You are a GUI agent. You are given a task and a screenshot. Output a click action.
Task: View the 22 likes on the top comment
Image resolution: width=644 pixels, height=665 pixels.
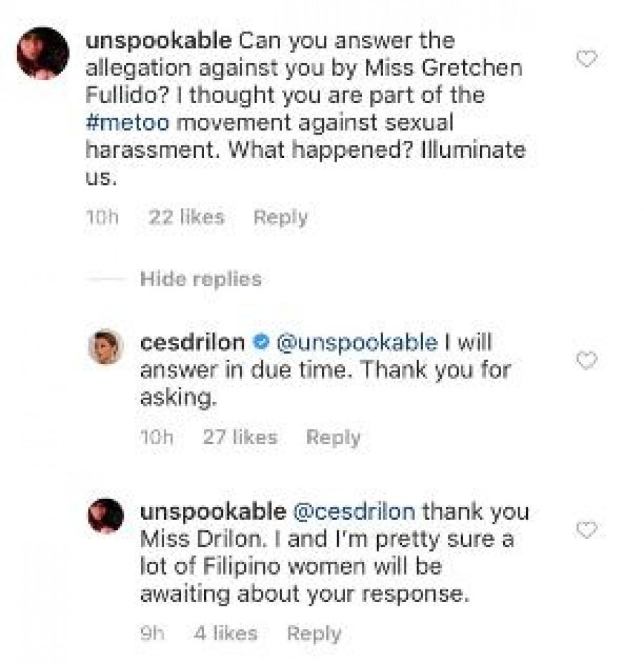(x=186, y=218)
